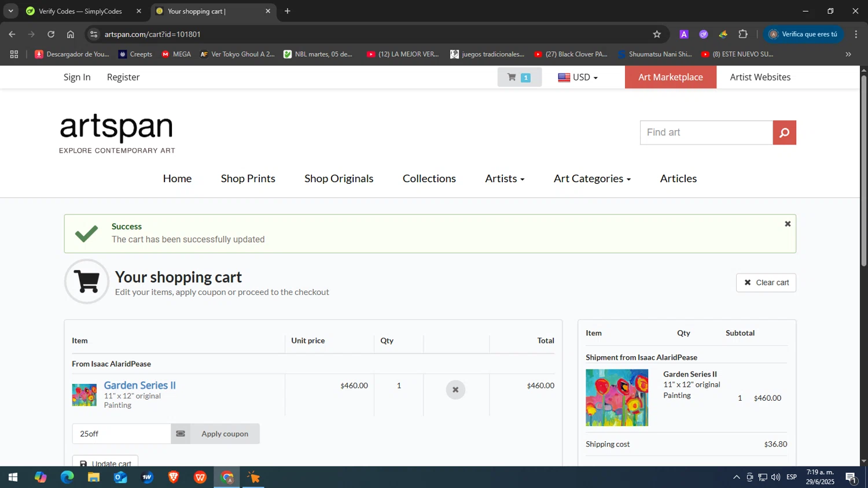Reload the page in browser
This screenshot has height=488, width=868.
(x=51, y=34)
